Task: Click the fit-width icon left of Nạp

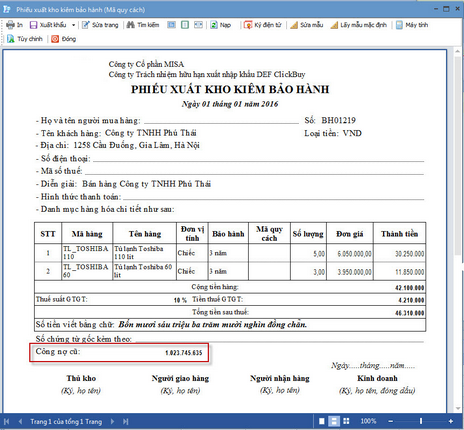Action: pyautogui.click(x=198, y=25)
